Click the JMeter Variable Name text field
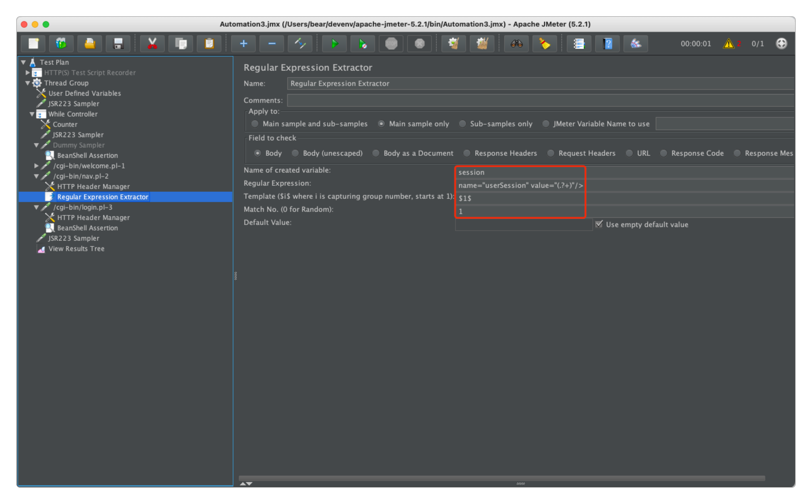Screen dimensions: 812x504 (724, 124)
